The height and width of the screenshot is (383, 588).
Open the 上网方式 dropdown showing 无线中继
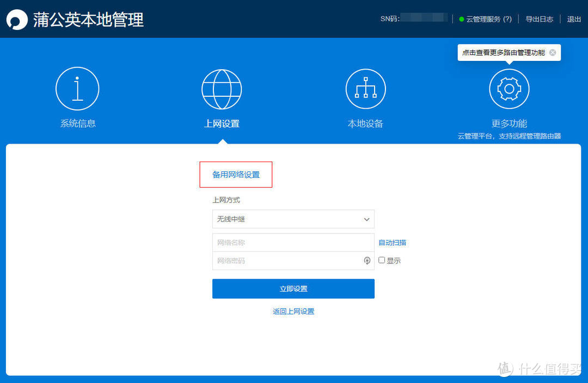pos(293,219)
